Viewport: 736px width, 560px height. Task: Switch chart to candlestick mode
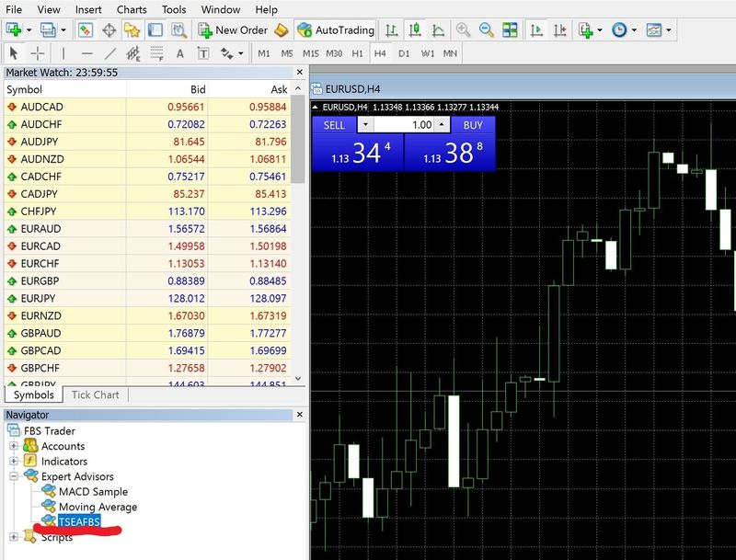(x=416, y=30)
